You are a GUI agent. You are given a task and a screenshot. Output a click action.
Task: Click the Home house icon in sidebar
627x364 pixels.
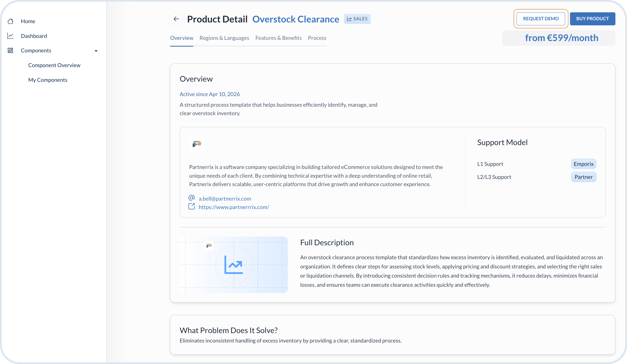click(x=10, y=21)
